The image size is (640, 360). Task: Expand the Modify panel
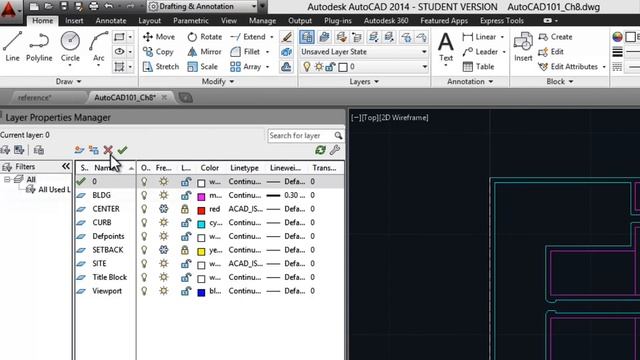point(218,82)
